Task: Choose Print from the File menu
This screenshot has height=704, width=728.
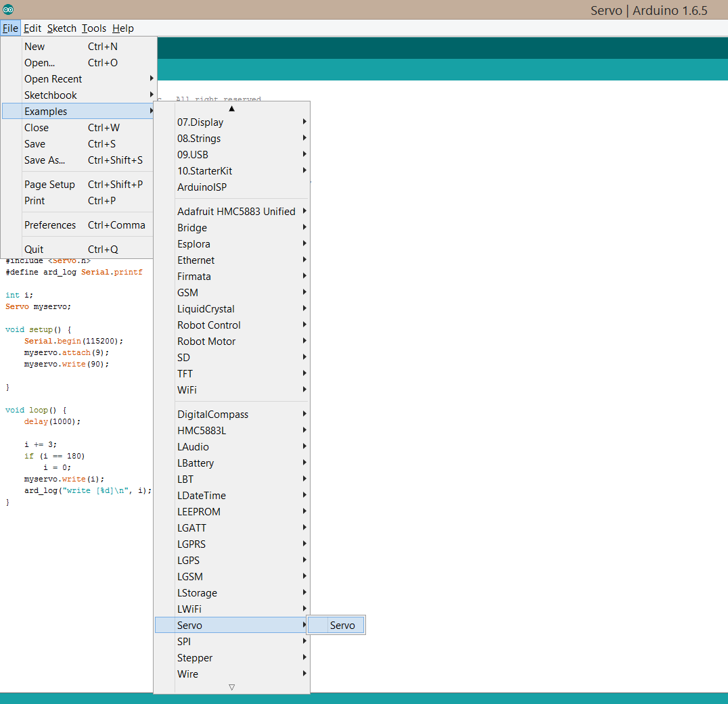Action: click(x=78, y=201)
